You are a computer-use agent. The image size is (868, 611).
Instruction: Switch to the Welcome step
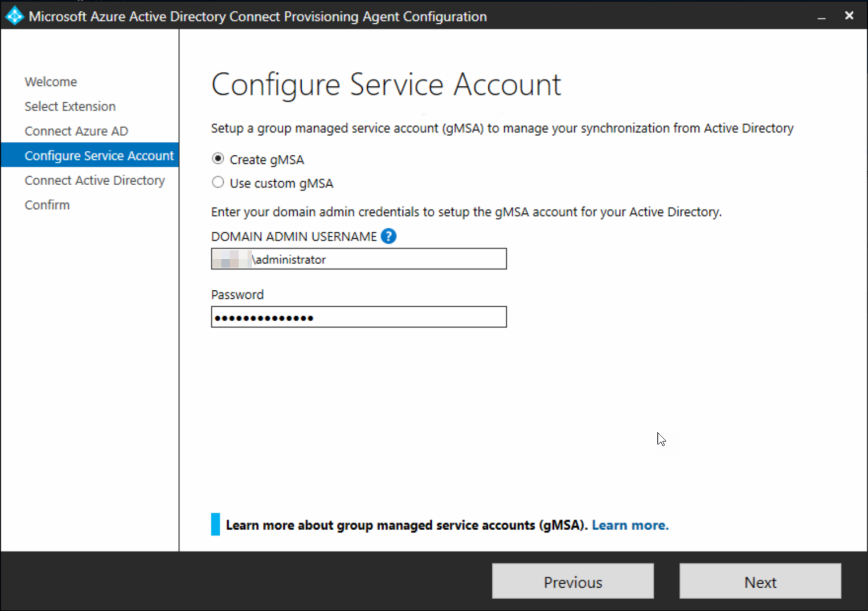point(51,81)
